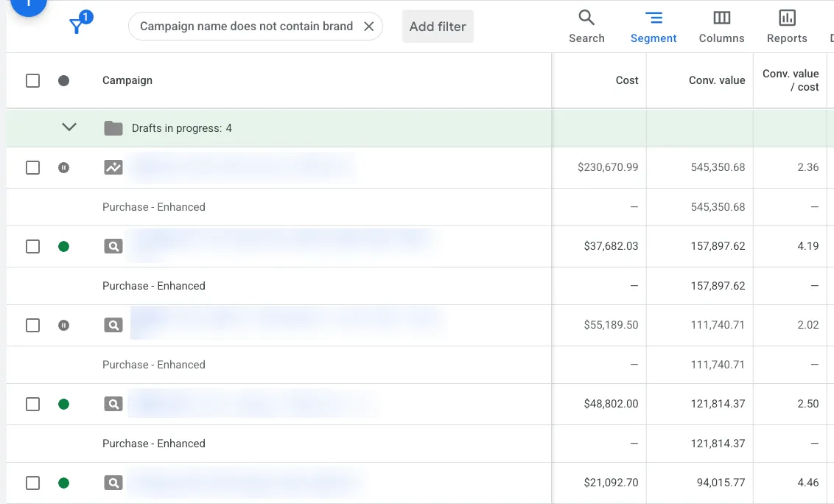Click search campaign icon in $55,189.50 row
This screenshot has width=834, height=504.
113,325
